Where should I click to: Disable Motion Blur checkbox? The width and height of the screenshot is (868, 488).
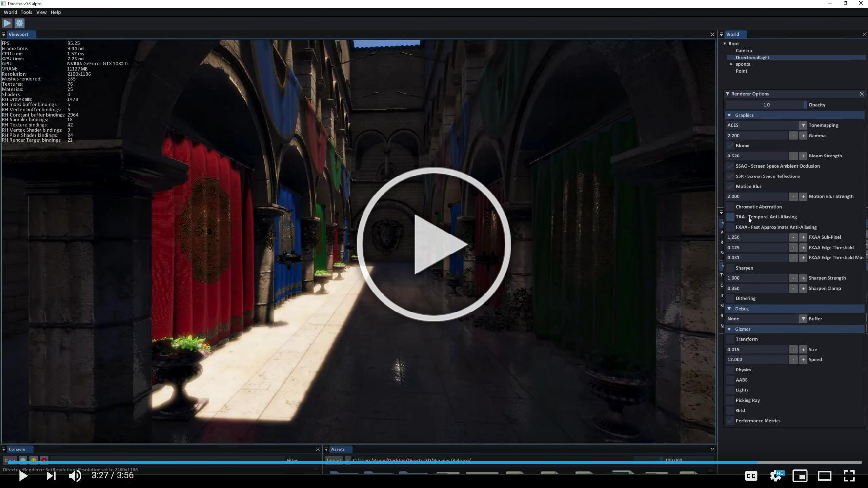[730, 187]
